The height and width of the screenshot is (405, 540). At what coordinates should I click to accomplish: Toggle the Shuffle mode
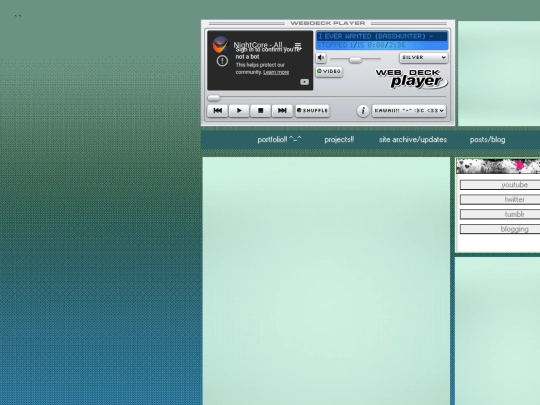tap(312, 111)
